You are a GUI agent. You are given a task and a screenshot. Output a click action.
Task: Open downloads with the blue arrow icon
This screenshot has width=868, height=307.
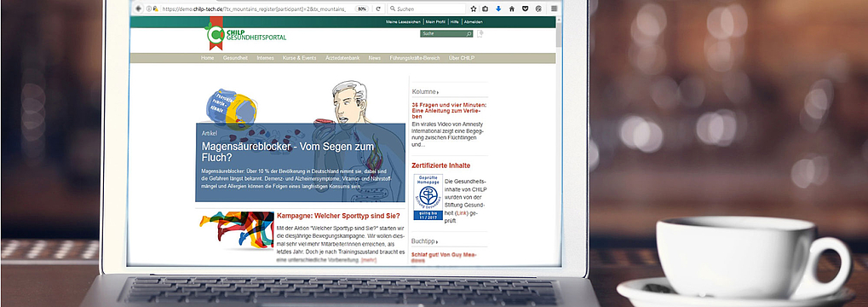(498, 9)
